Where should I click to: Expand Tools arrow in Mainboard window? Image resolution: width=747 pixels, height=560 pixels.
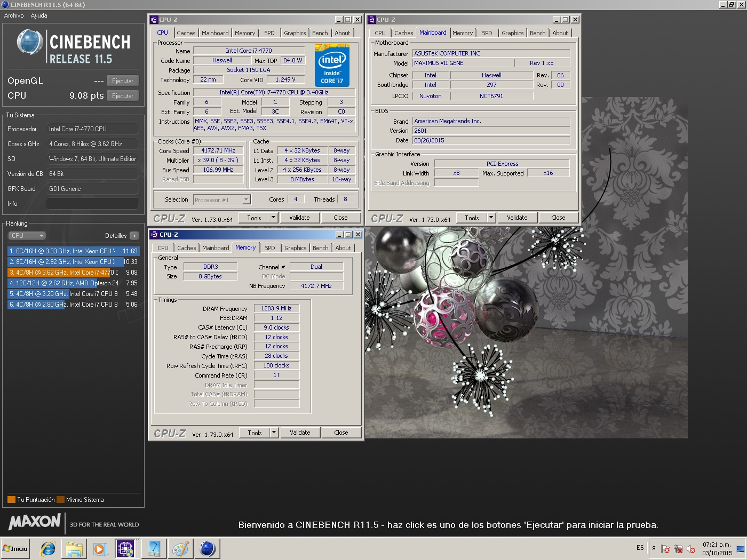491,218
